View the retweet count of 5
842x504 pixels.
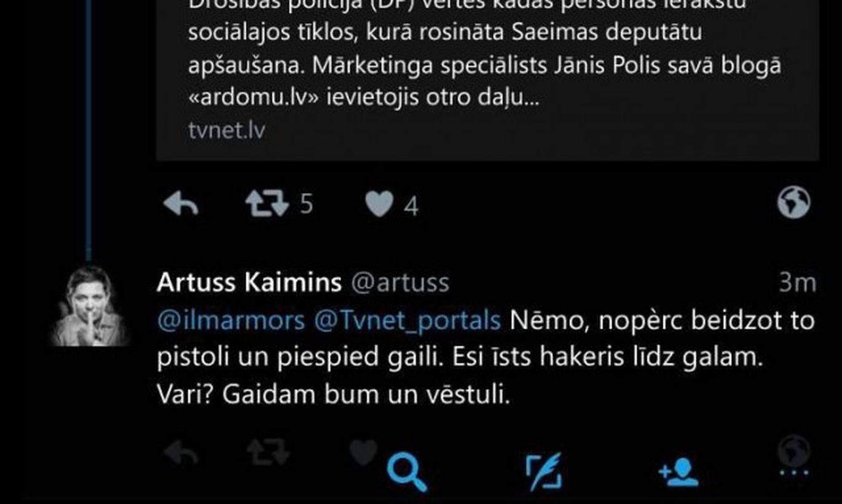(x=306, y=204)
